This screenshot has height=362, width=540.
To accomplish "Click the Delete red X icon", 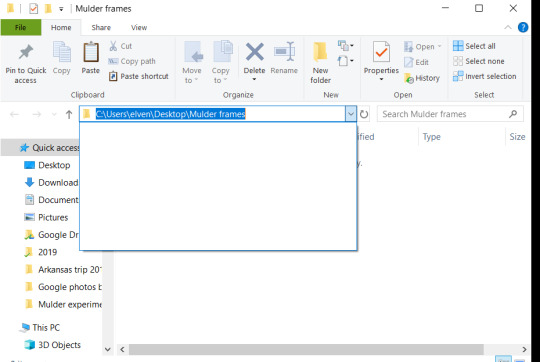I will [255, 52].
